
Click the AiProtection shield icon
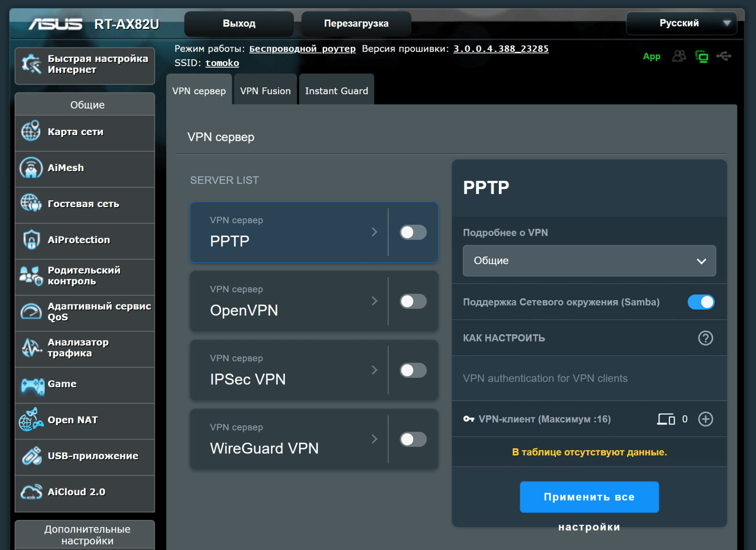31,240
